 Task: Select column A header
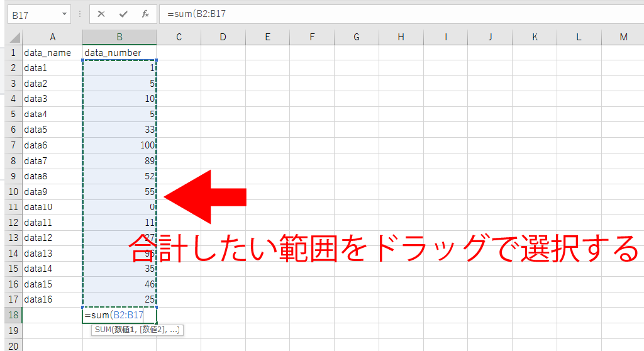point(52,37)
